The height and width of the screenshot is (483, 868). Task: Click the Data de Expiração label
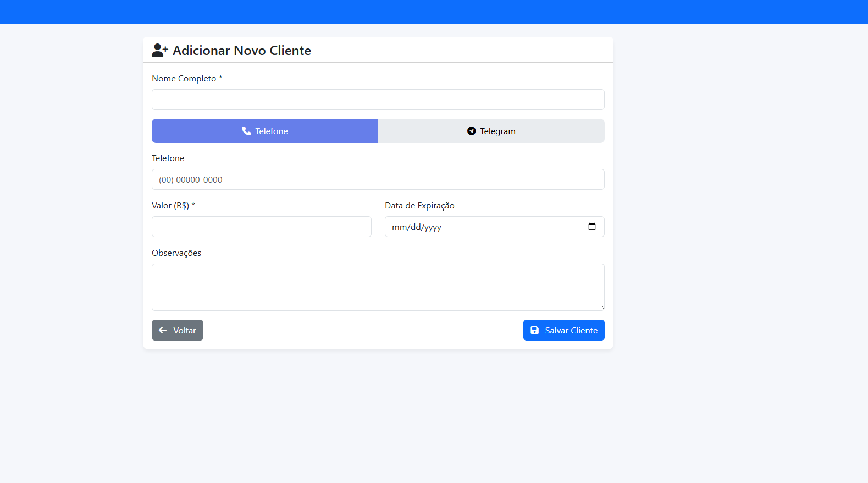419,206
